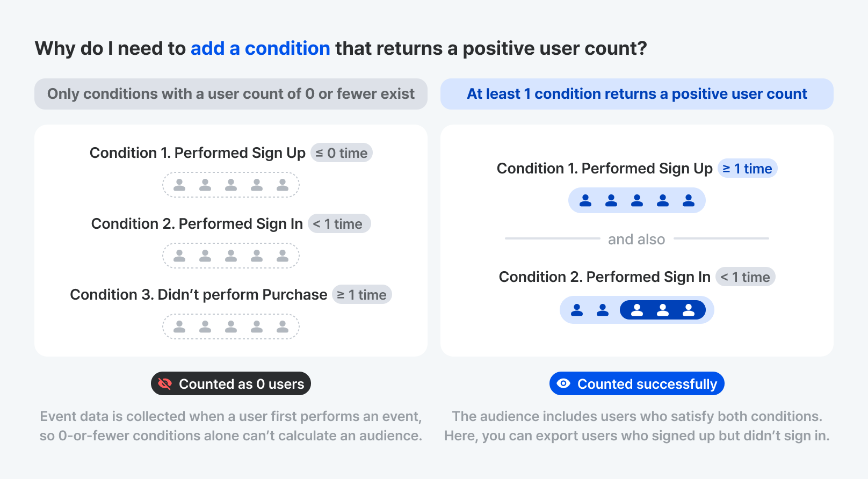Click the blue '≥ 1 time' badge
This screenshot has height=479, width=868.
(x=747, y=169)
